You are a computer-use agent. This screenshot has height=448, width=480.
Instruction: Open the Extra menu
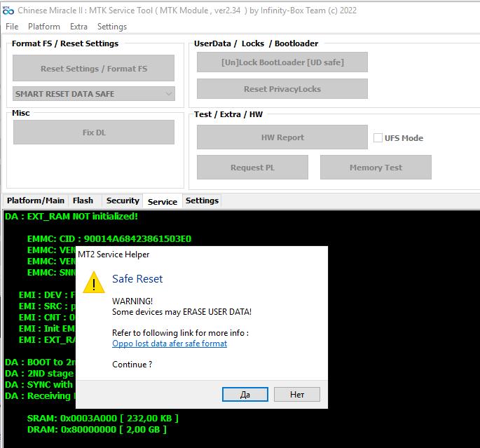point(78,27)
